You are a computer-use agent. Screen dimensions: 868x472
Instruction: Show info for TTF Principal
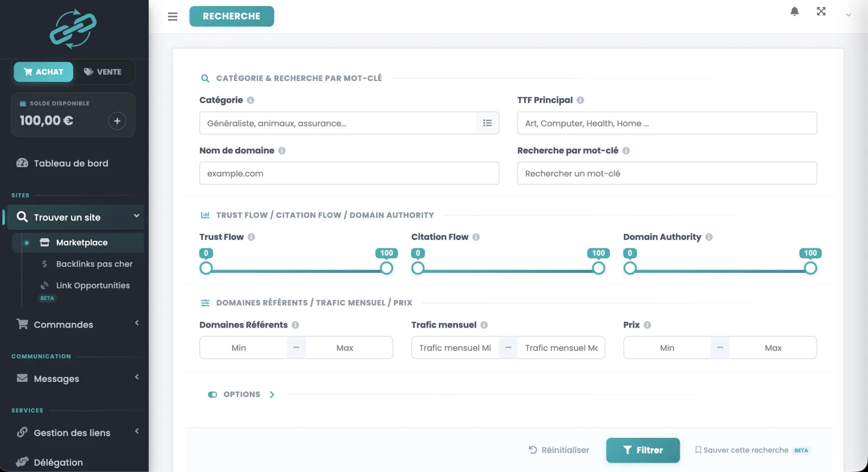point(580,100)
